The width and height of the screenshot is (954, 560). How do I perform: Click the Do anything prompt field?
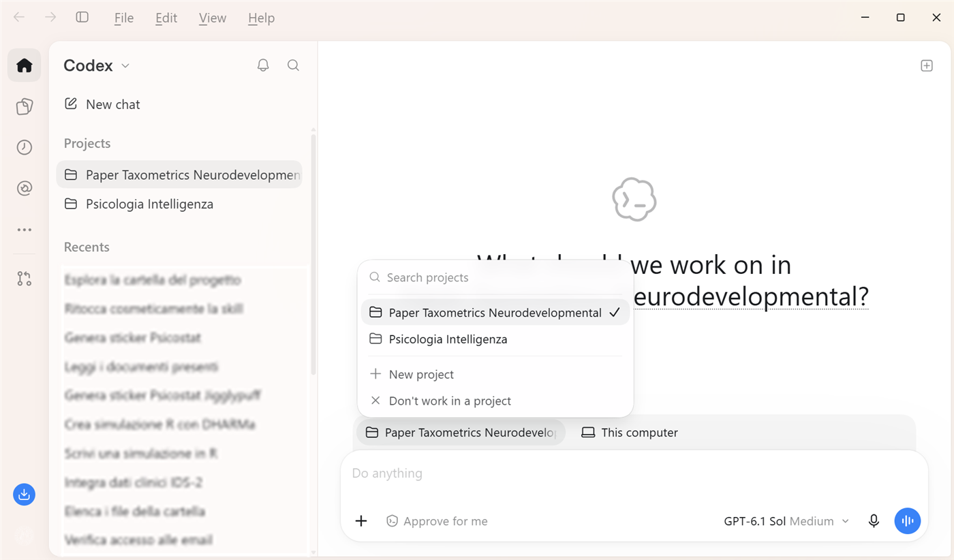pos(634,473)
